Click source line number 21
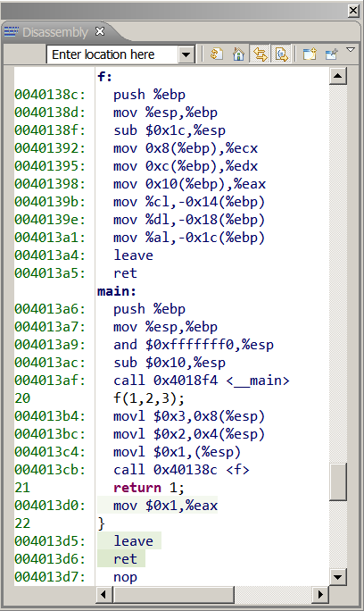Image resolution: width=364 pixels, height=611 pixels. pyautogui.click(x=22, y=488)
